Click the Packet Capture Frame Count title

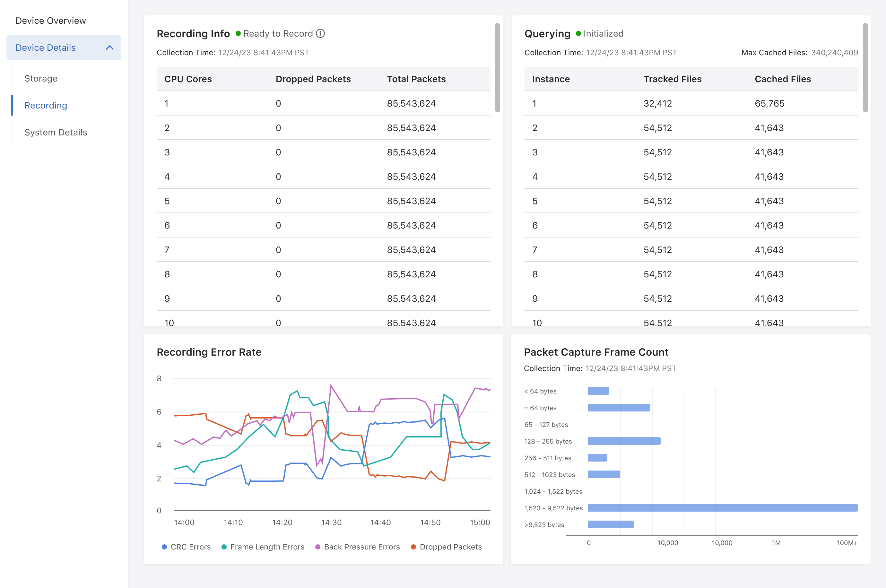[596, 352]
